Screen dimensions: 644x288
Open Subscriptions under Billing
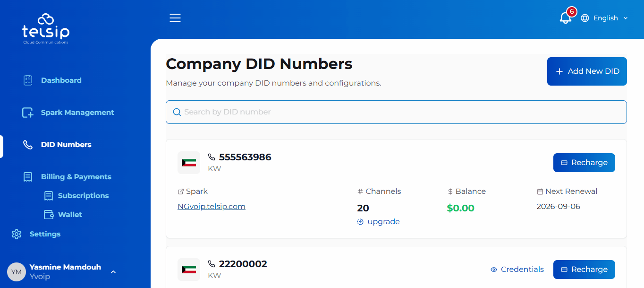tap(83, 196)
